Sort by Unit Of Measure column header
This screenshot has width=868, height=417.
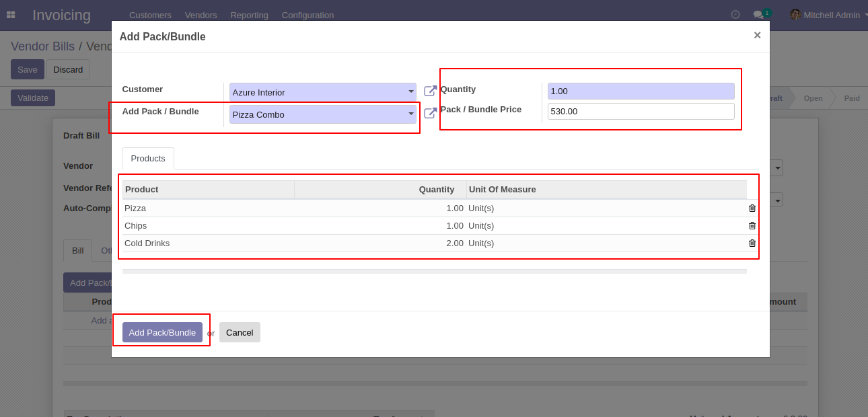click(606, 190)
